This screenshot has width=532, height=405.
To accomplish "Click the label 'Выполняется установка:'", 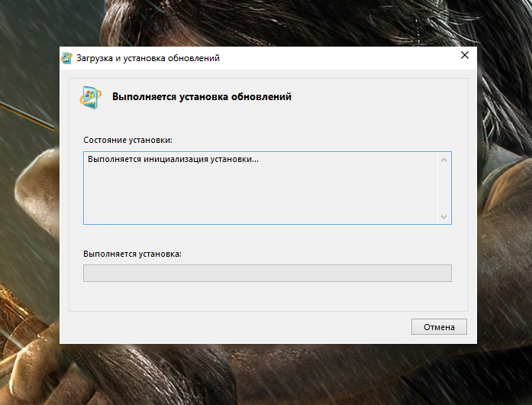I will 132,254.
